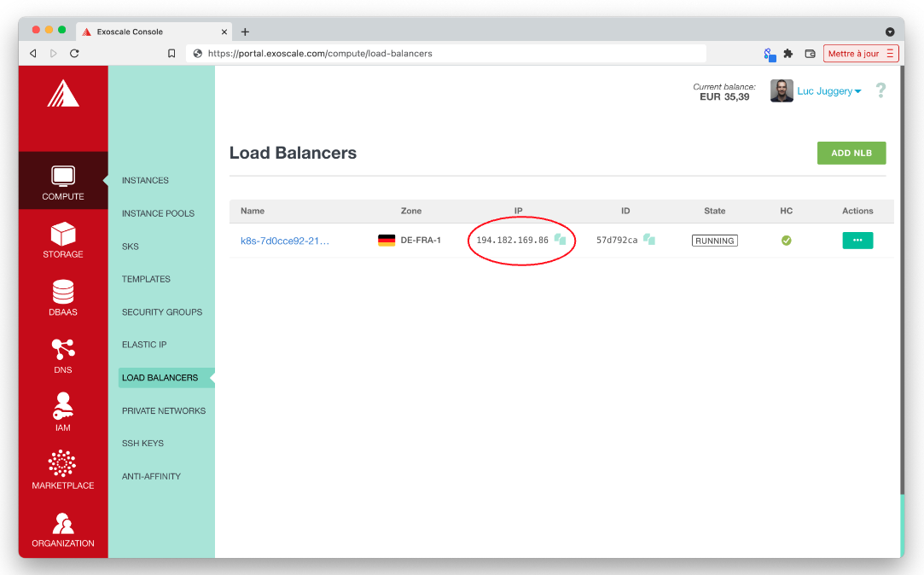
Task: Click the Zone column header
Action: tap(411, 211)
